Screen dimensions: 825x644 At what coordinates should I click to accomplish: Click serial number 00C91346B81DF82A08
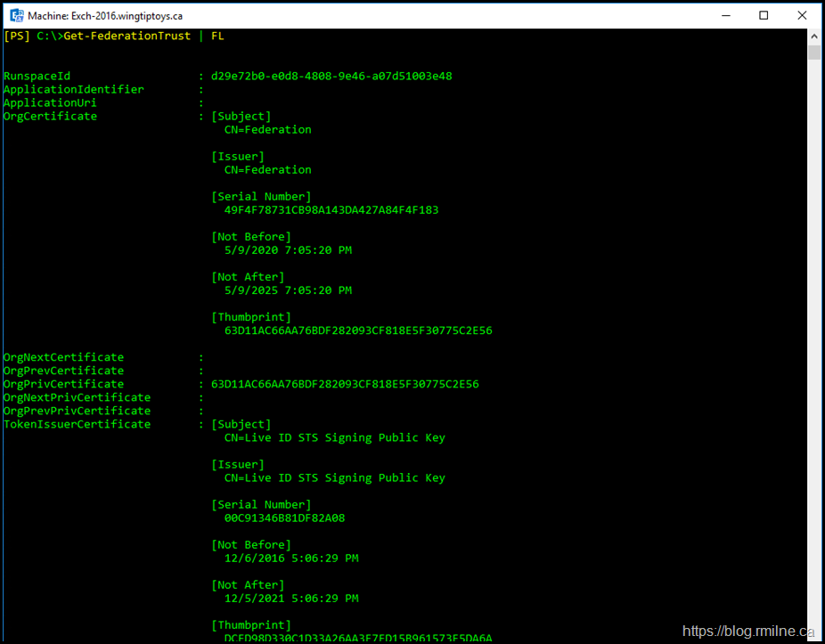[x=284, y=518]
